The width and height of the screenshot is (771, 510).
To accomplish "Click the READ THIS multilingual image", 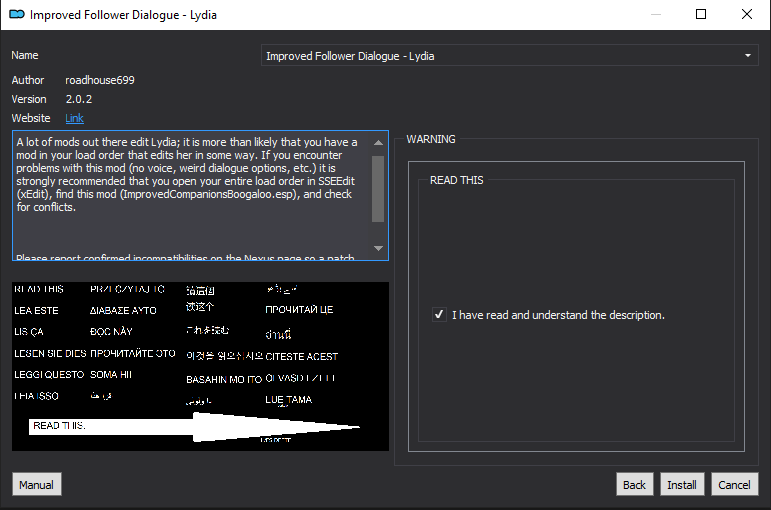I will pyautogui.click(x=200, y=366).
